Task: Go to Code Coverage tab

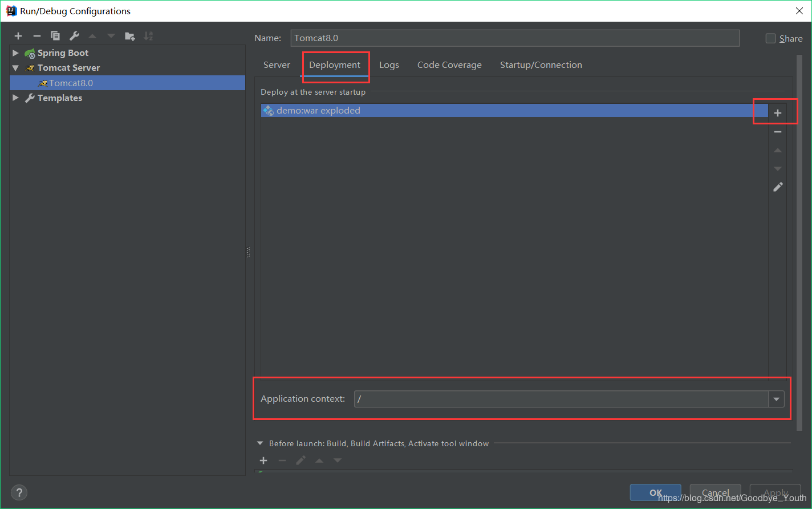Action: pos(449,65)
